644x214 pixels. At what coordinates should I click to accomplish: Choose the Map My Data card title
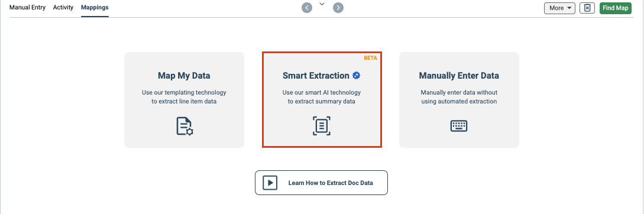tap(184, 76)
